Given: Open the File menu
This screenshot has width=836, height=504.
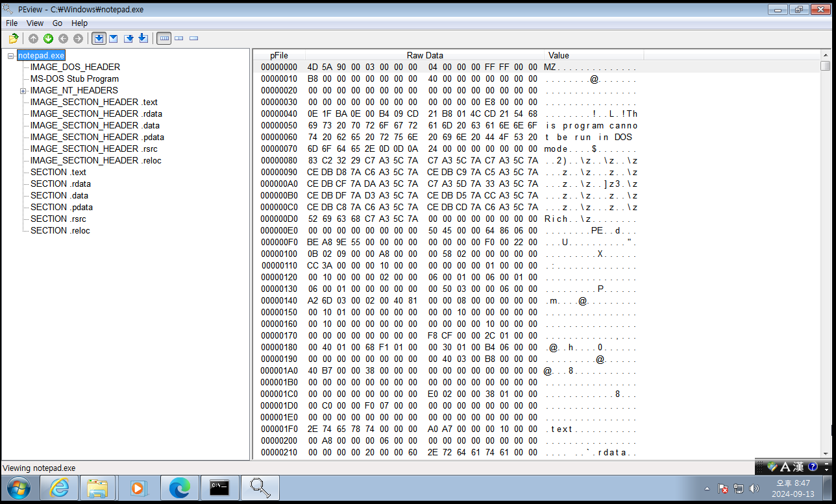Looking at the screenshot, I should (12, 23).
